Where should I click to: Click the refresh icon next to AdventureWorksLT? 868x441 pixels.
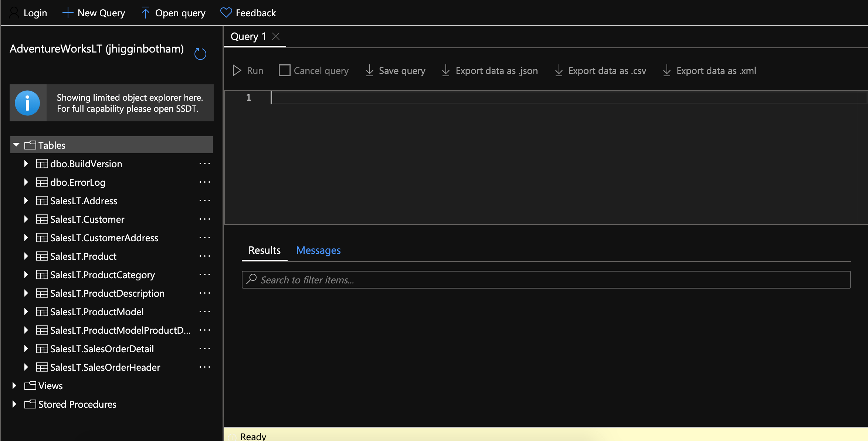coord(200,54)
